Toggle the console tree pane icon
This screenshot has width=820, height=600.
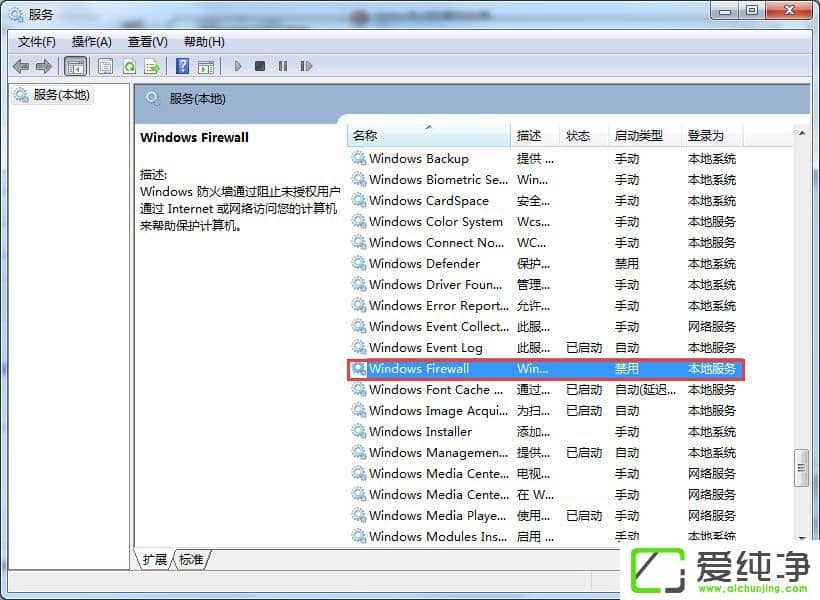click(x=75, y=66)
